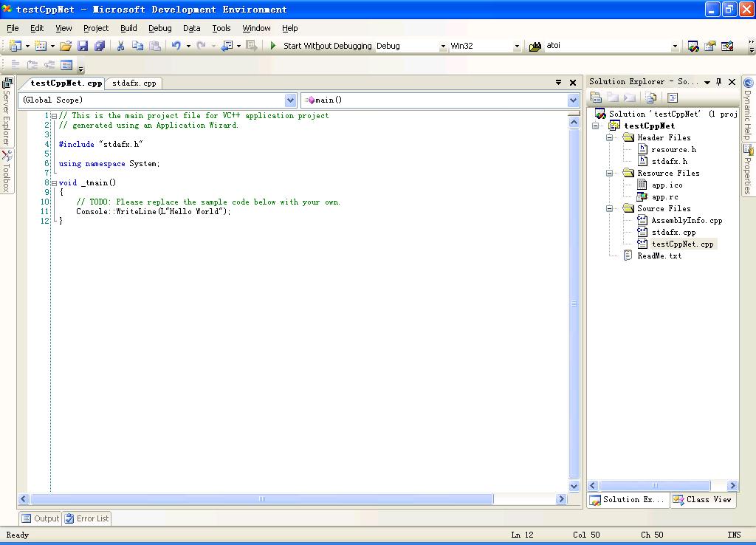Open the Build menu
The height and width of the screenshot is (545, 756).
[x=128, y=28]
